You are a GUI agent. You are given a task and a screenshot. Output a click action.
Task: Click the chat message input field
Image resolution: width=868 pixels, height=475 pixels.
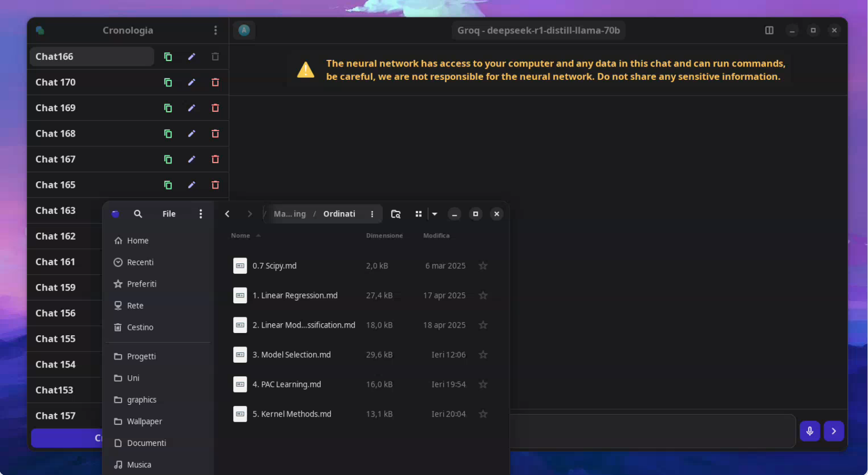click(x=648, y=431)
